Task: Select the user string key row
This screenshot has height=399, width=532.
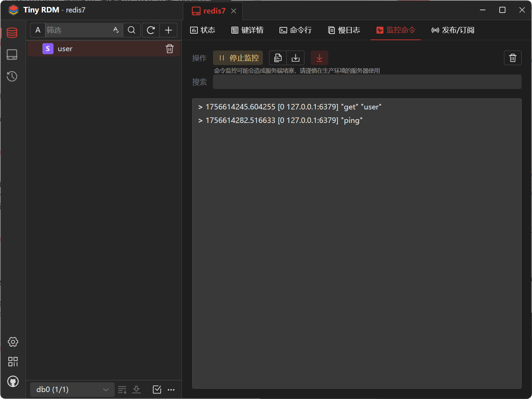Action: tap(104, 49)
